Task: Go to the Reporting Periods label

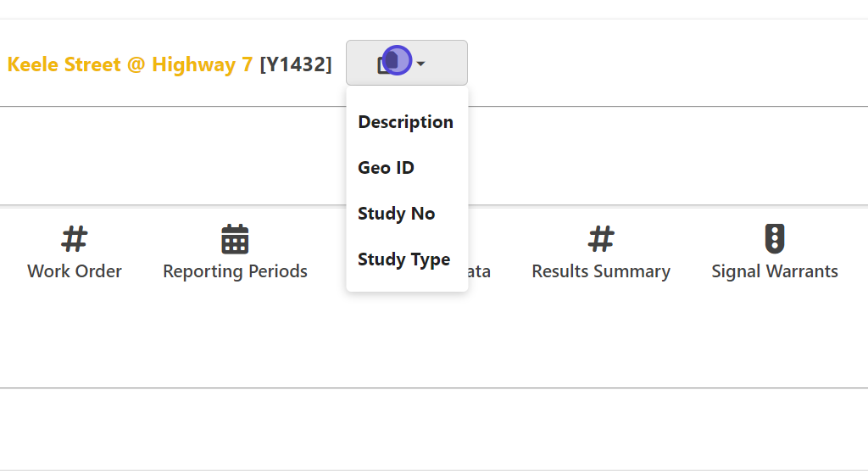Action: point(235,271)
